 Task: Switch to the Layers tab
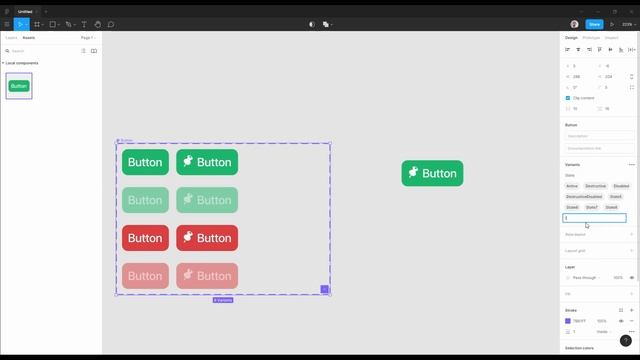click(x=11, y=38)
